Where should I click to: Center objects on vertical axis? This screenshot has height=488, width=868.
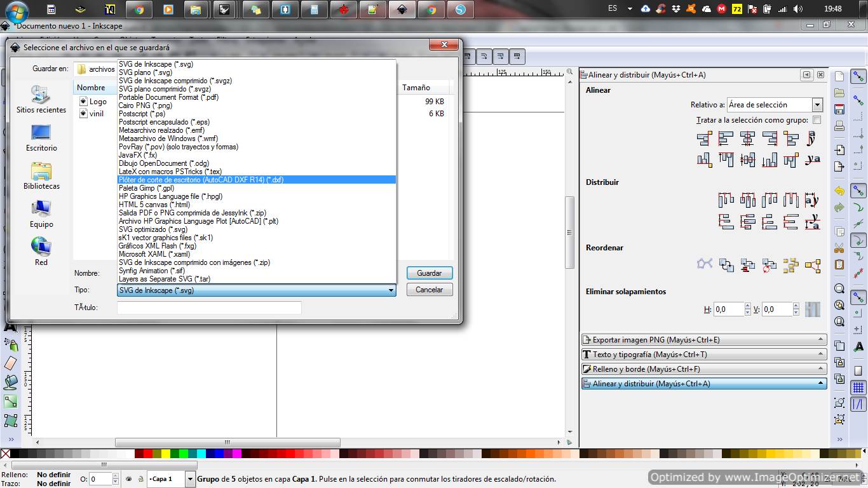(747, 139)
